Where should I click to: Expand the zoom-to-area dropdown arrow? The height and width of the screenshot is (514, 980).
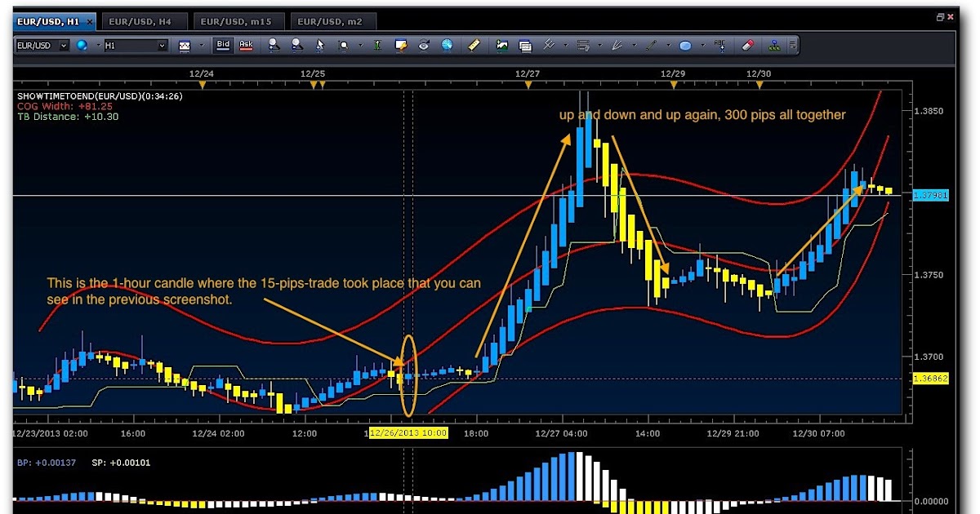click(x=360, y=46)
